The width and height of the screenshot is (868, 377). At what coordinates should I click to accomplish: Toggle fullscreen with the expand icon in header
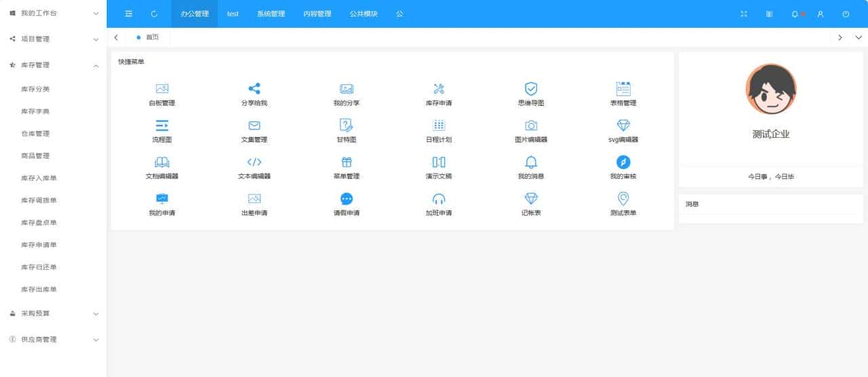[744, 14]
